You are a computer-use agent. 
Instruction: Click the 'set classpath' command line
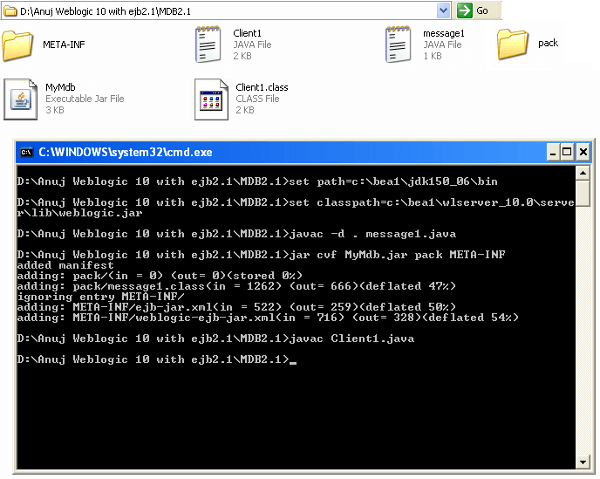click(295, 207)
